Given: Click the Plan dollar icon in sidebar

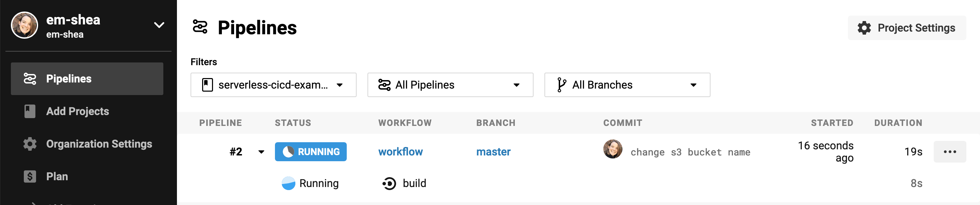Looking at the screenshot, I should point(29,176).
